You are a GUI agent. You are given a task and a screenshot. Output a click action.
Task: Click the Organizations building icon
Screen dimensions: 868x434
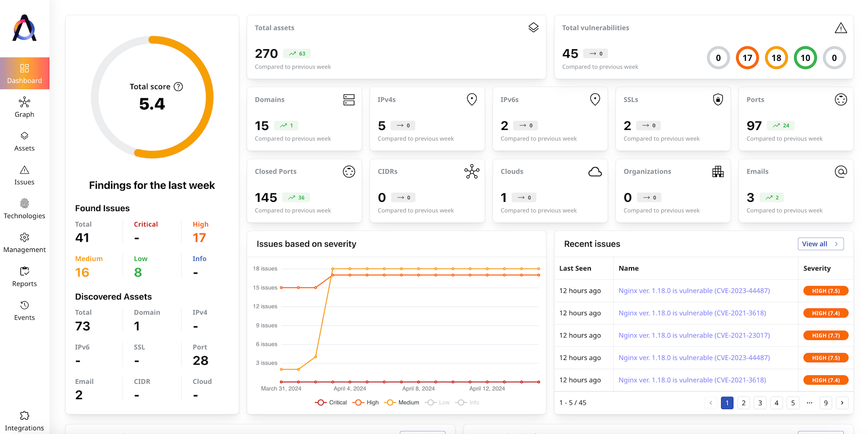click(x=718, y=172)
